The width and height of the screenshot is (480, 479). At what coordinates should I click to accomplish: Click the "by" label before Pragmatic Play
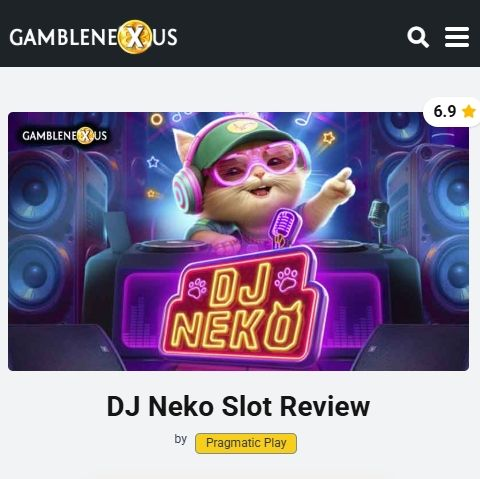point(181,439)
